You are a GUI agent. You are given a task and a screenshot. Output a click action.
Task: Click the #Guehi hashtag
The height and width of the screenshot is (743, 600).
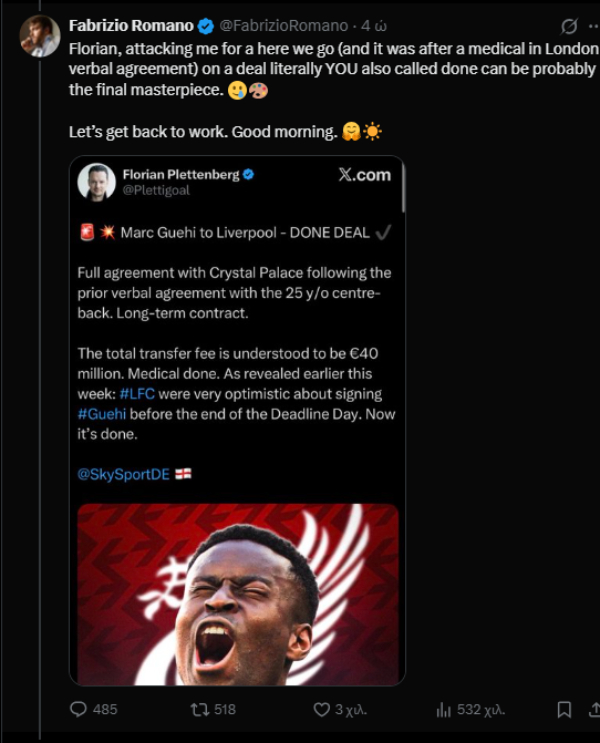click(102, 414)
